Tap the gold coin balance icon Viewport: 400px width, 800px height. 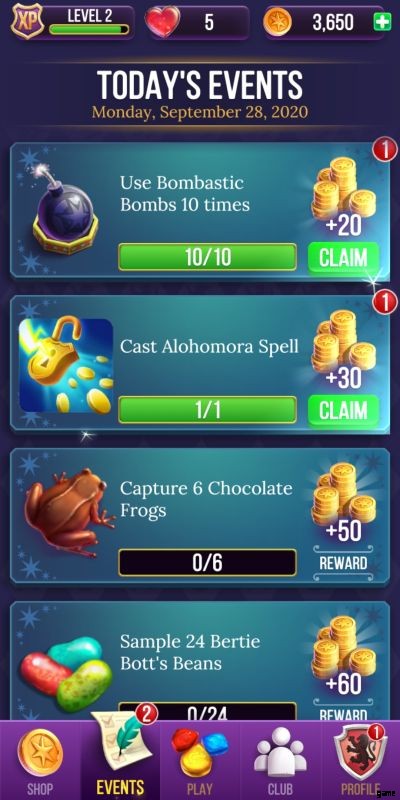point(278,22)
